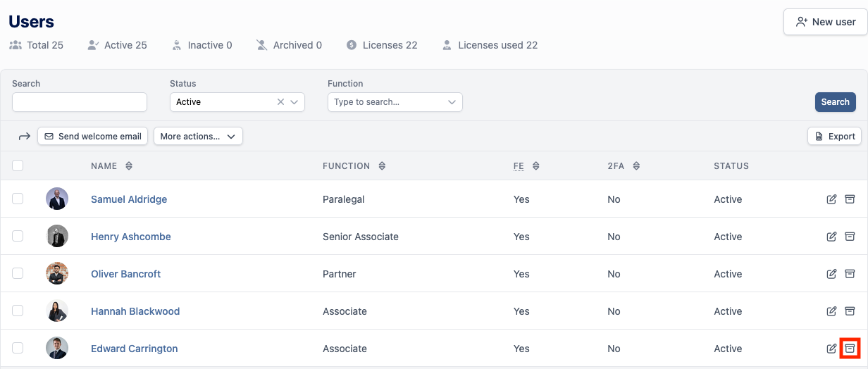Click Hannah Blackwood's avatar photo
868x369 pixels.
57,311
